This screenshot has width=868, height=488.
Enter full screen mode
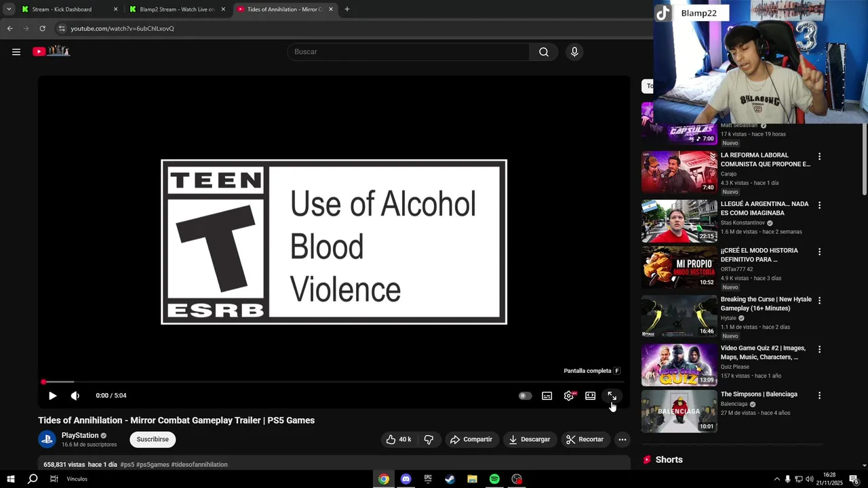pyautogui.click(x=612, y=396)
